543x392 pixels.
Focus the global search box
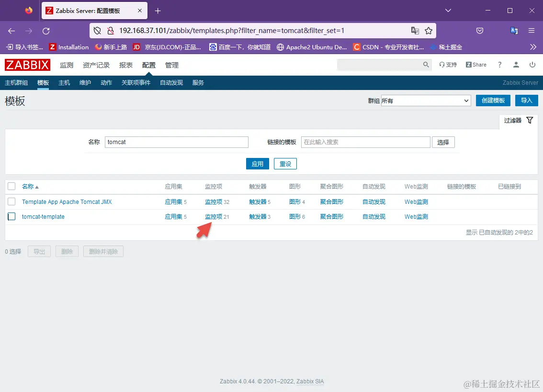pos(380,65)
